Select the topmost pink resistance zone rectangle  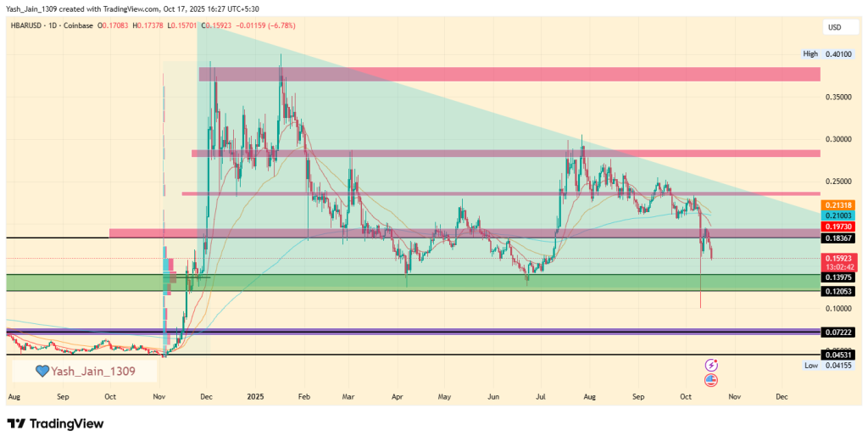pos(509,75)
